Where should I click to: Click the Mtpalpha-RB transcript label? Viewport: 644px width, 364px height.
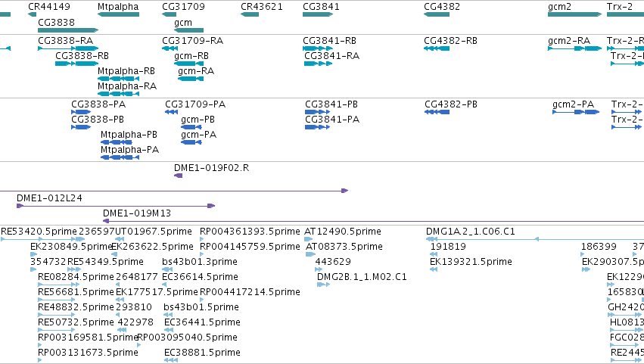tap(126, 71)
